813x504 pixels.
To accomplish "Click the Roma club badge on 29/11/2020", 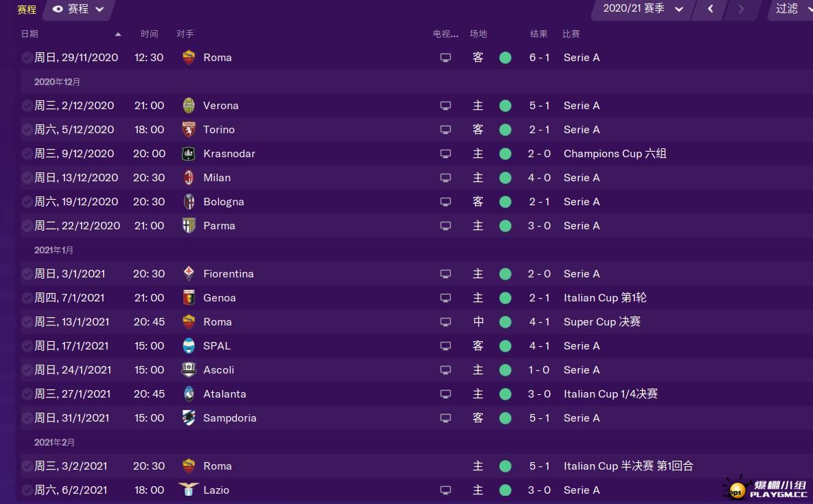I will 189,58.
